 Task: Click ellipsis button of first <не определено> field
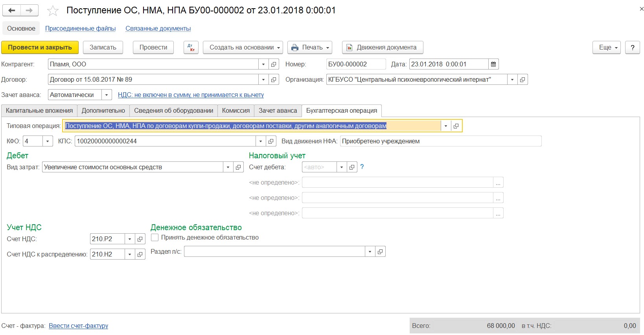[498, 182]
